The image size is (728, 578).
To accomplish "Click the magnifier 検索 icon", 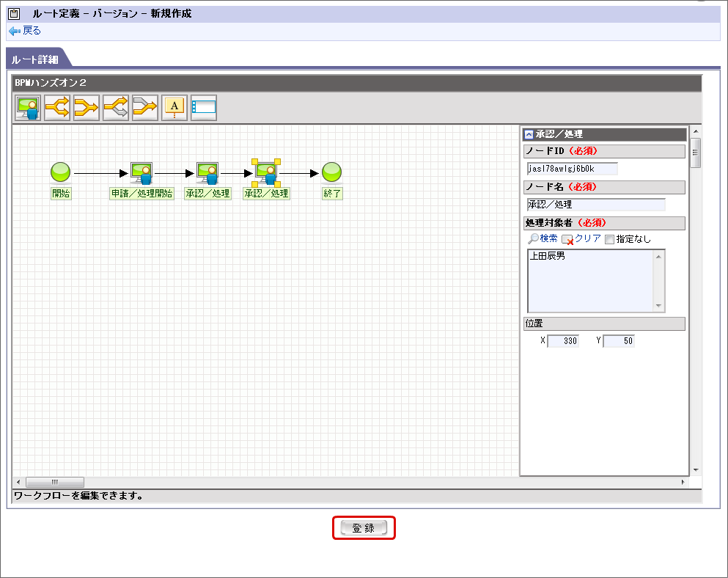I will click(533, 239).
